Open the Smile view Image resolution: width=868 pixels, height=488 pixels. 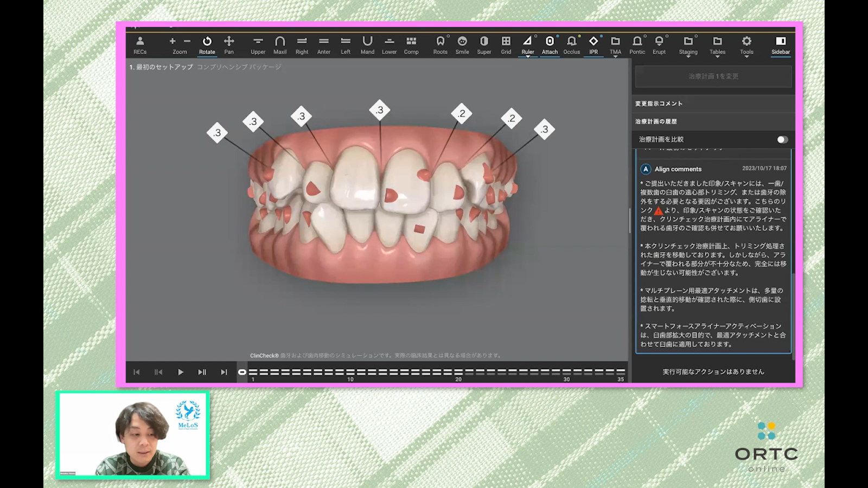pos(462,45)
